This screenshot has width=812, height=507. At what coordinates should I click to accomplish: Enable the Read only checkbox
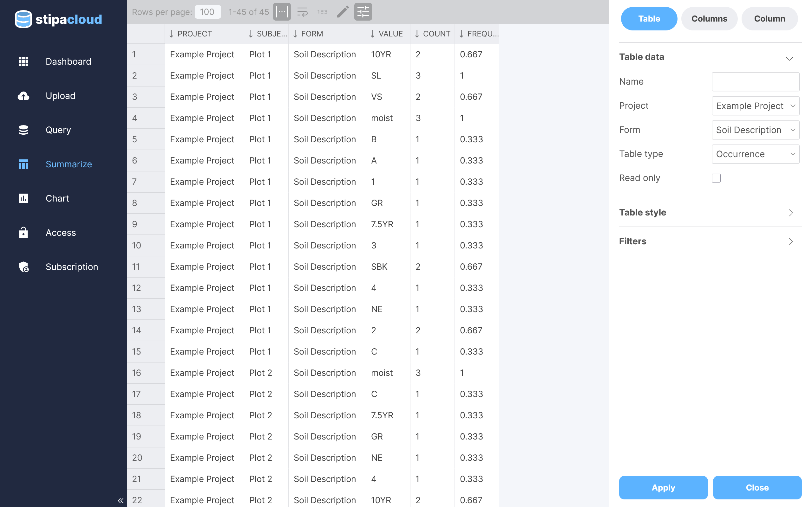point(716,178)
